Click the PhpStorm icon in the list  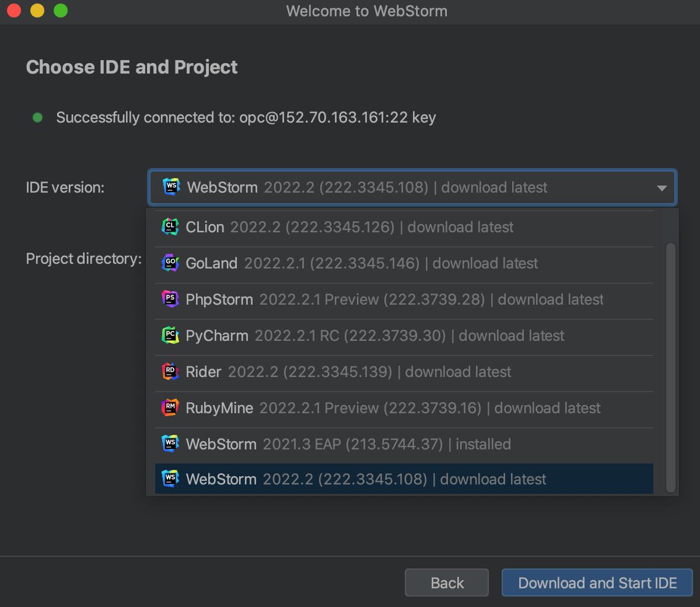coord(169,299)
